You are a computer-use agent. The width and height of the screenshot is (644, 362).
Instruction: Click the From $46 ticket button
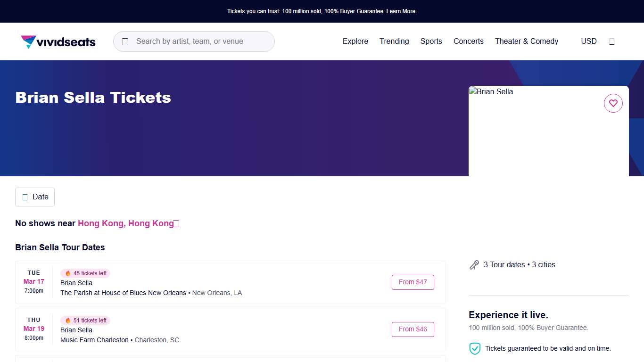tap(413, 329)
